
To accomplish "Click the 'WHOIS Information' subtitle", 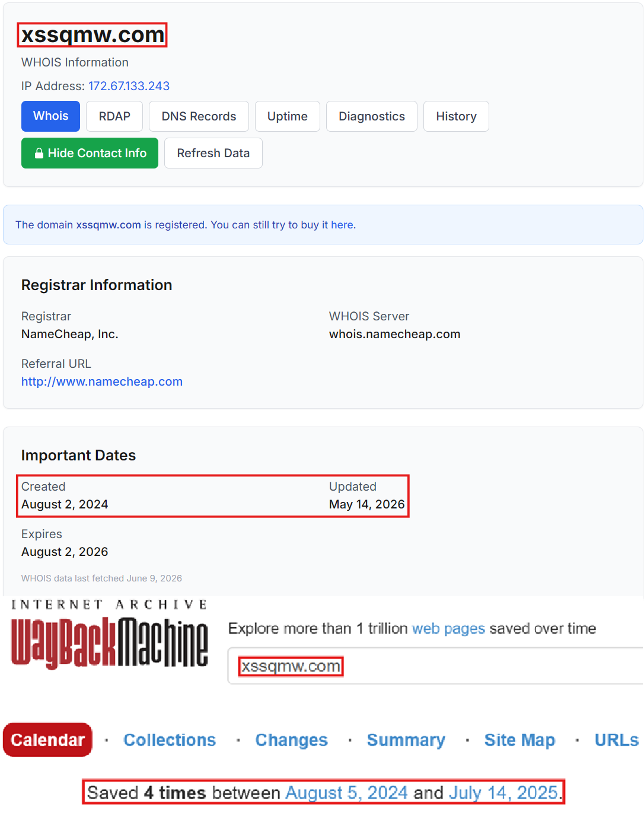I will point(75,62).
